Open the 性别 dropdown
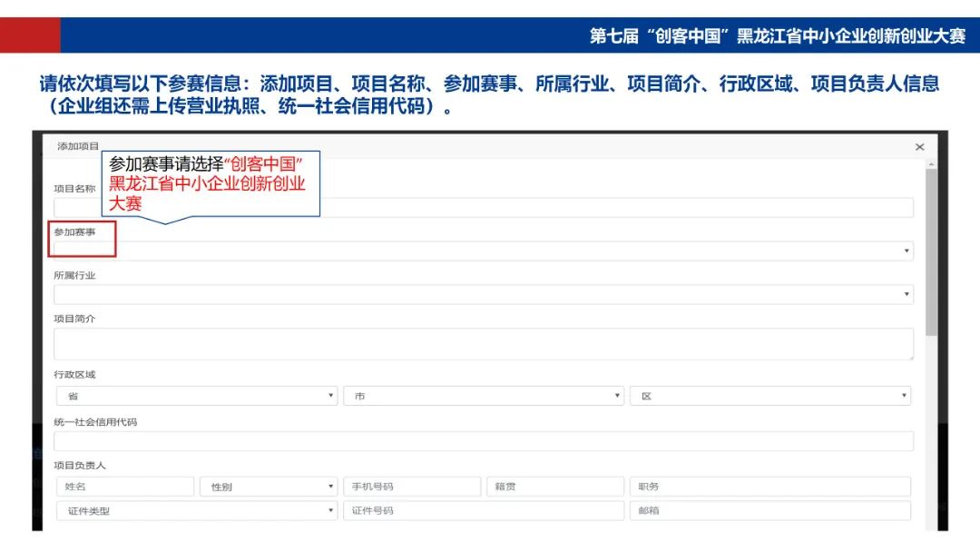The width and height of the screenshot is (980, 551). [x=269, y=487]
